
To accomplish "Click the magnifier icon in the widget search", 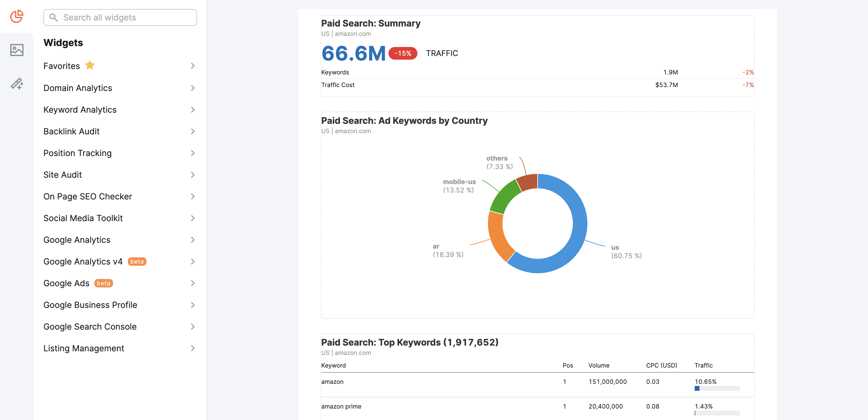I will pos(54,17).
